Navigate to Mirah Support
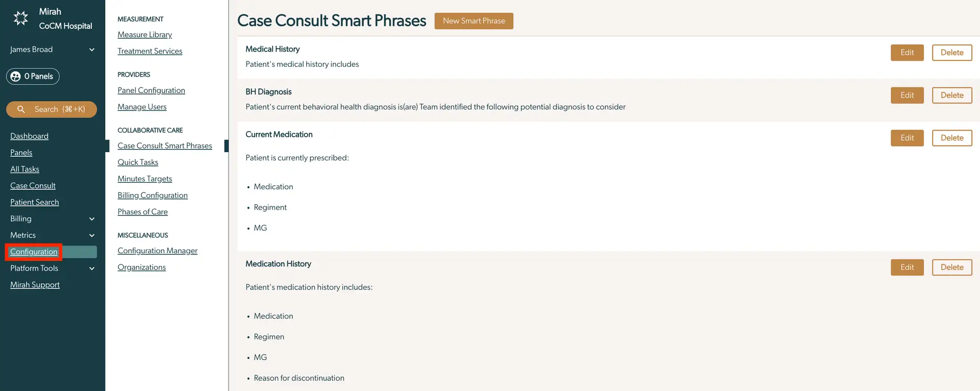 pos(35,284)
